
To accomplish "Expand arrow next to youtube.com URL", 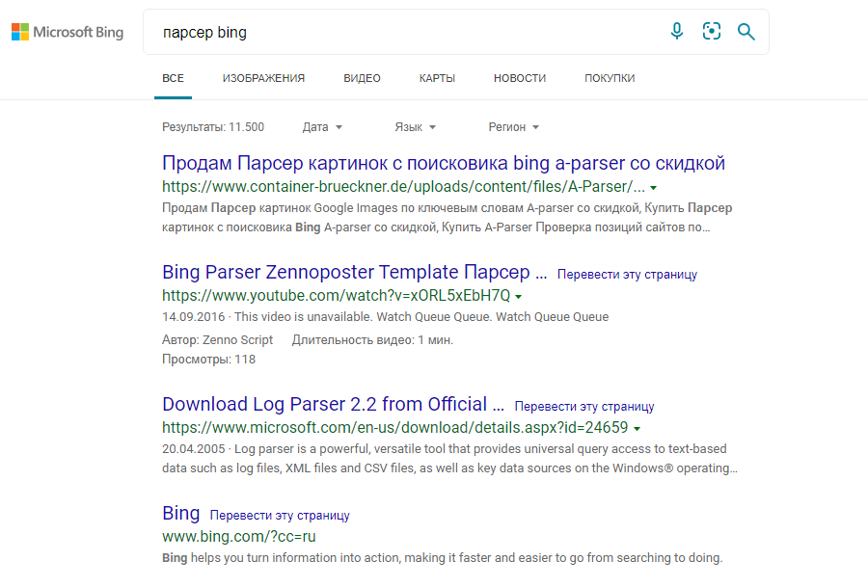I will pos(518,297).
